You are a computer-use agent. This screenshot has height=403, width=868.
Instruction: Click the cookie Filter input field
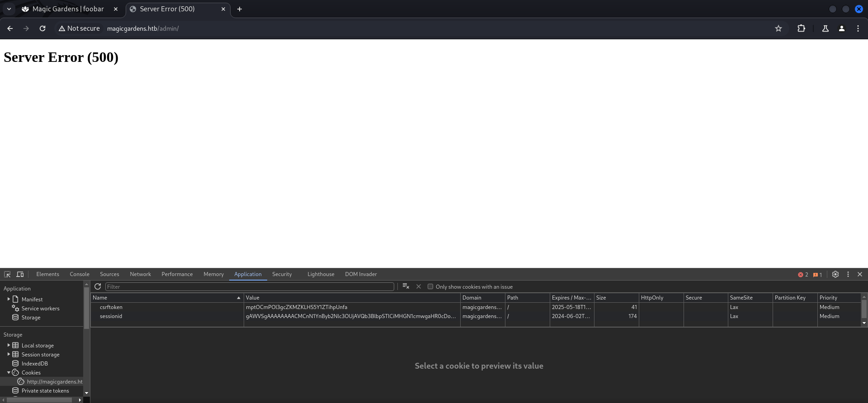[249, 286]
